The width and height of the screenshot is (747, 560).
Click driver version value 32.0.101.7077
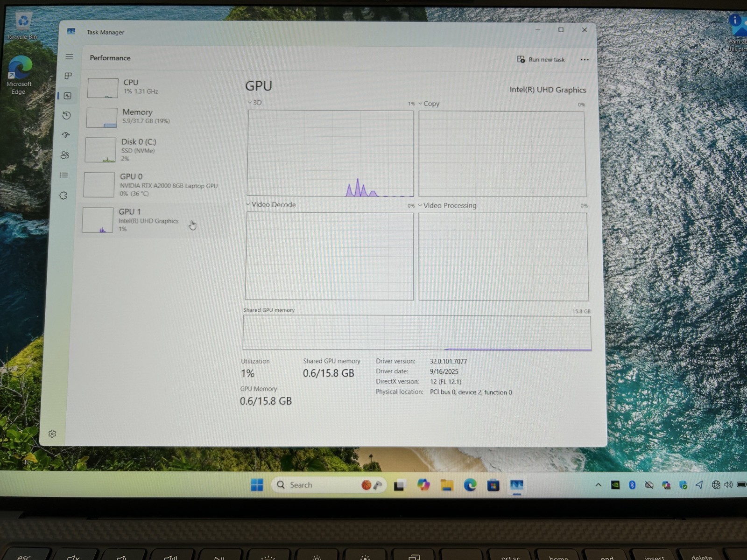448,361
